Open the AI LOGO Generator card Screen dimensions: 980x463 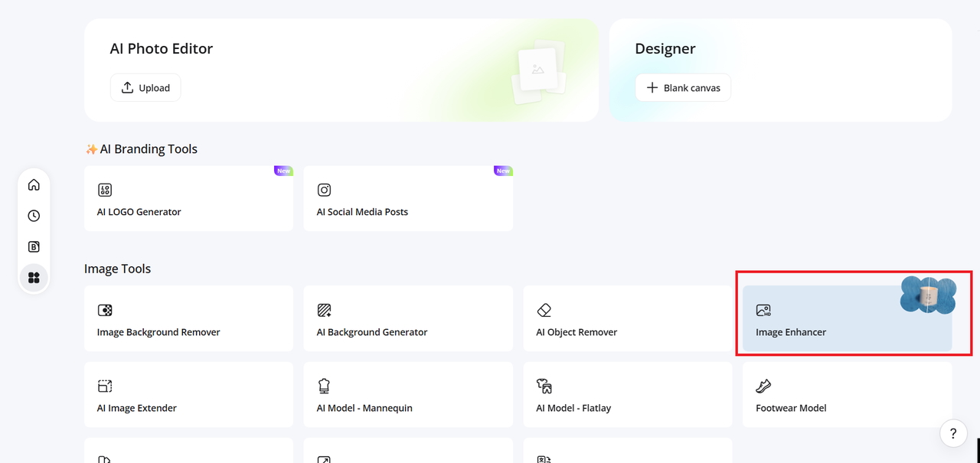[x=188, y=198]
